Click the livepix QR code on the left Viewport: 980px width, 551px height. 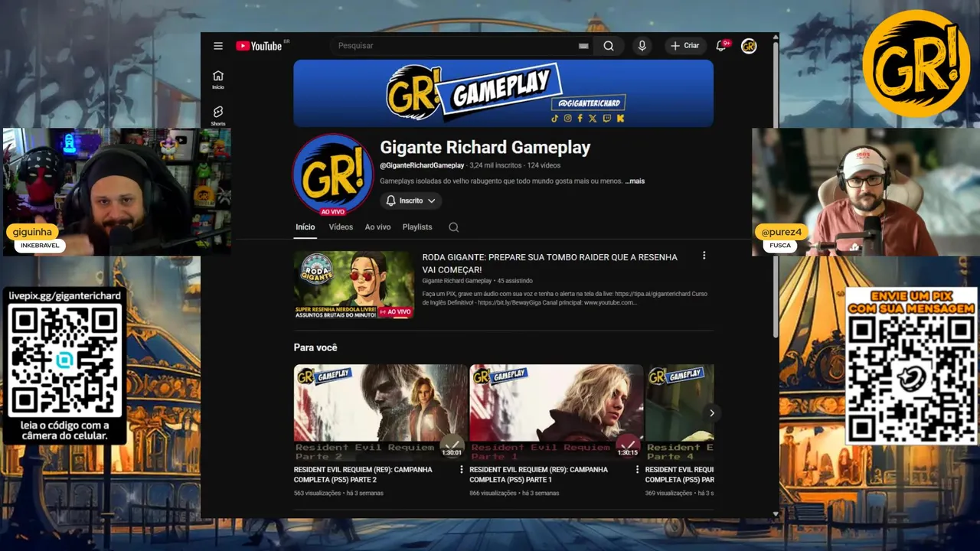tap(65, 361)
